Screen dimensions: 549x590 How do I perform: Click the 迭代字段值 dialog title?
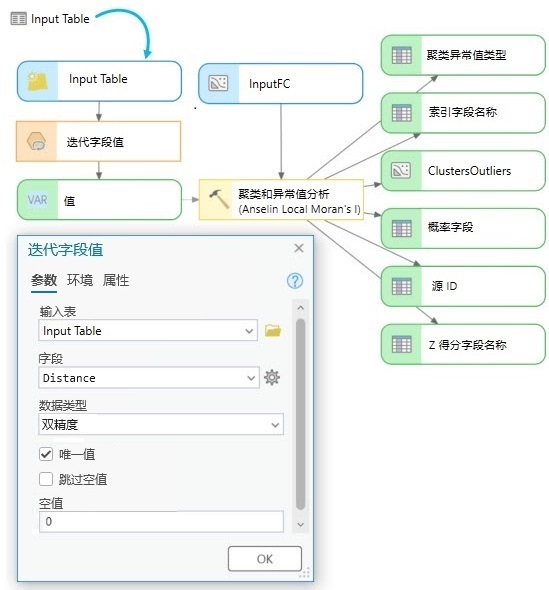65,249
